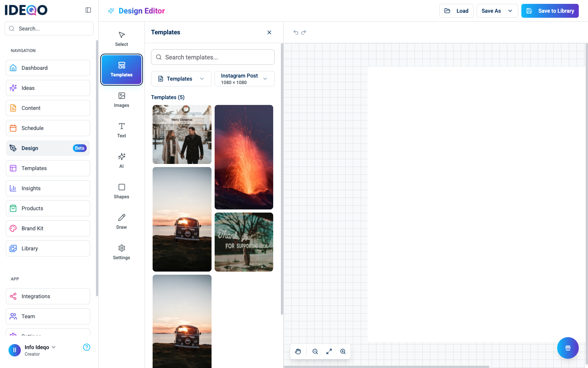This screenshot has height=368, width=588.
Task: Select the Text tool
Action: pyautogui.click(x=121, y=130)
